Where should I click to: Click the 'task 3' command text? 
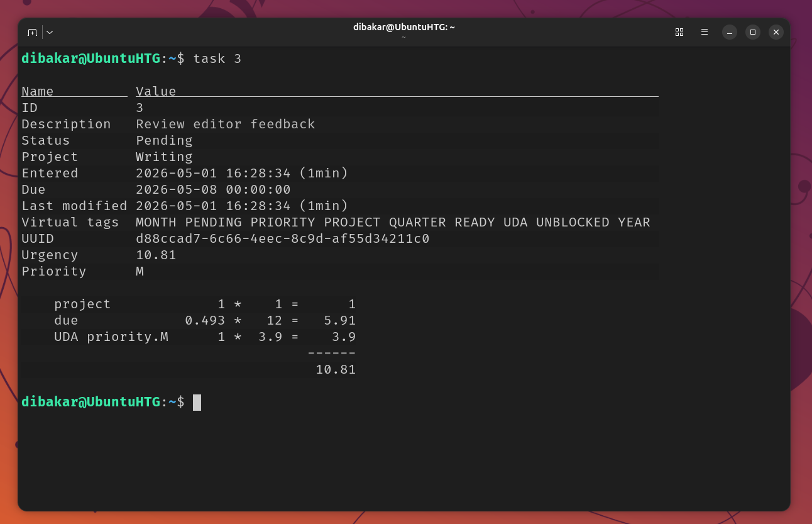tap(217, 59)
